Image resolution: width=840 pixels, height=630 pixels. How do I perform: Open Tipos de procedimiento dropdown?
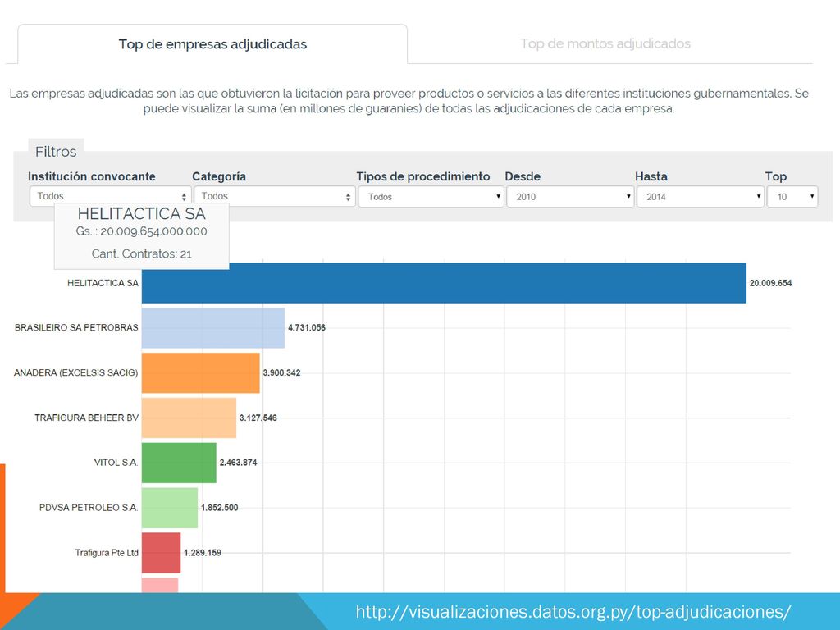point(431,197)
